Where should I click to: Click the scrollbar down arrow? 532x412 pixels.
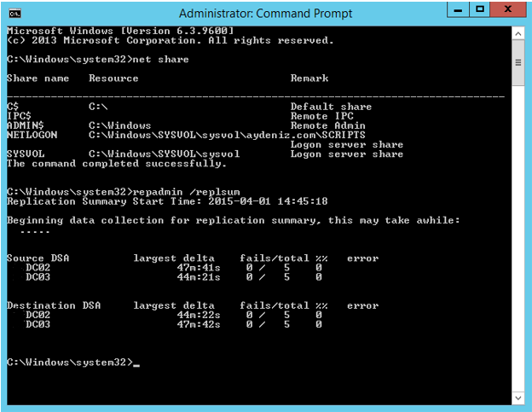pyautogui.click(x=518, y=397)
